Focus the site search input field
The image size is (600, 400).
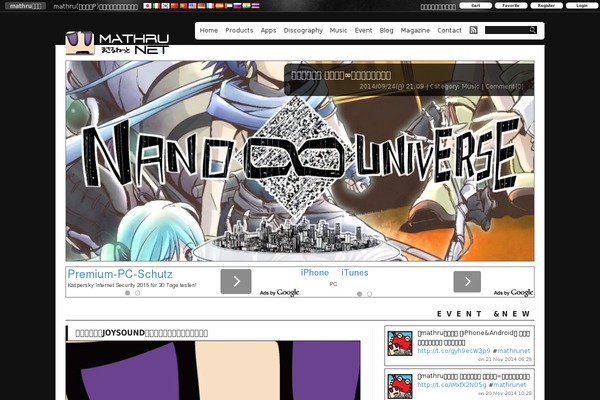point(507,30)
